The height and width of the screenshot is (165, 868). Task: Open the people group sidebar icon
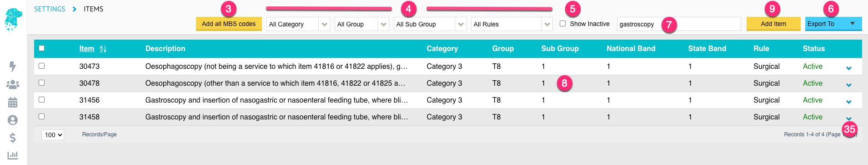tap(13, 84)
